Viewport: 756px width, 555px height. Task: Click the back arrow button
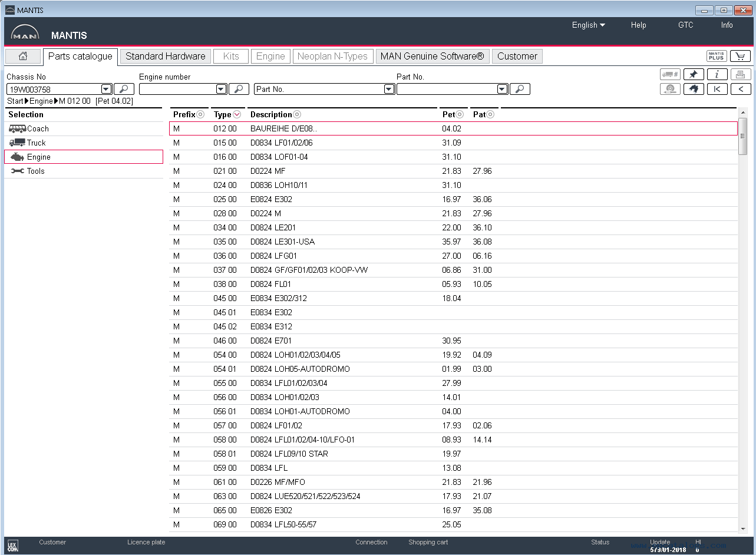(741, 89)
